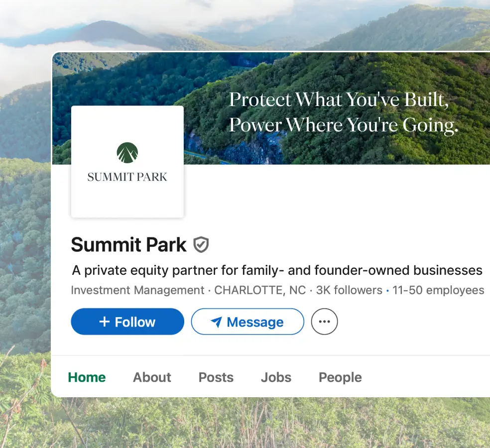Screen dimensions: 490x448
Task: Click the CHARLOTTE, NC location text
Action: click(x=260, y=290)
